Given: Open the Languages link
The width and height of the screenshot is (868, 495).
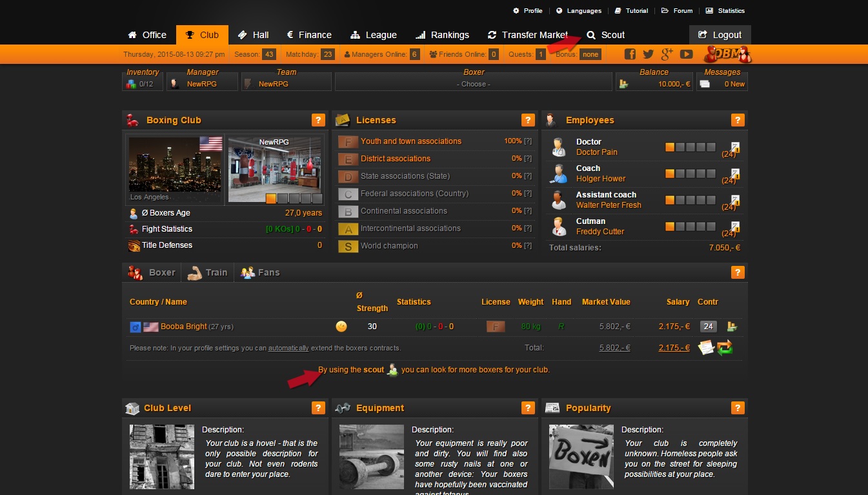Looking at the screenshot, I should click(x=579, y=11).
